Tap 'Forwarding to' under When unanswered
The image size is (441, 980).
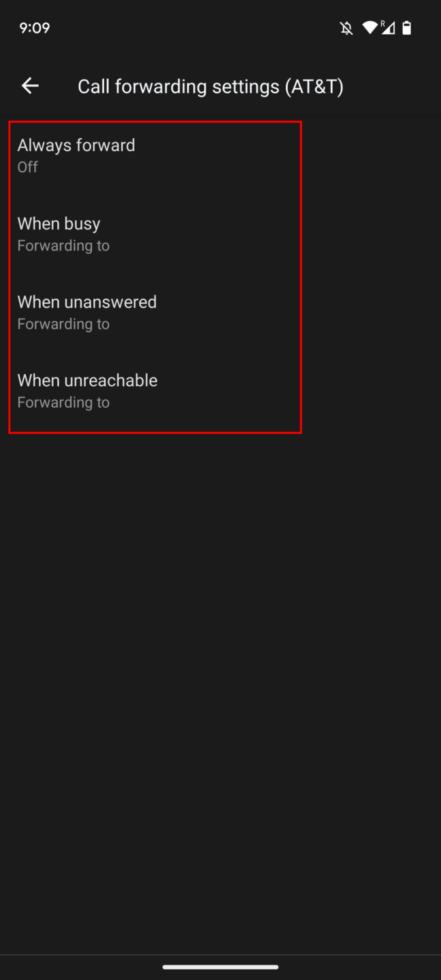coord(63,324)
